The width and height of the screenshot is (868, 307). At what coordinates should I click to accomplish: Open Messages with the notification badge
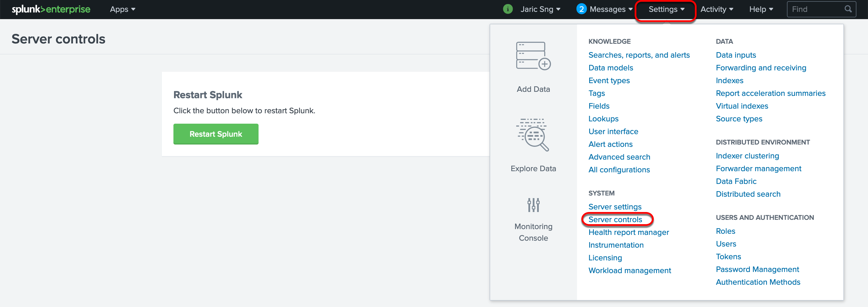pyautogui.click(x=581, y=9)
